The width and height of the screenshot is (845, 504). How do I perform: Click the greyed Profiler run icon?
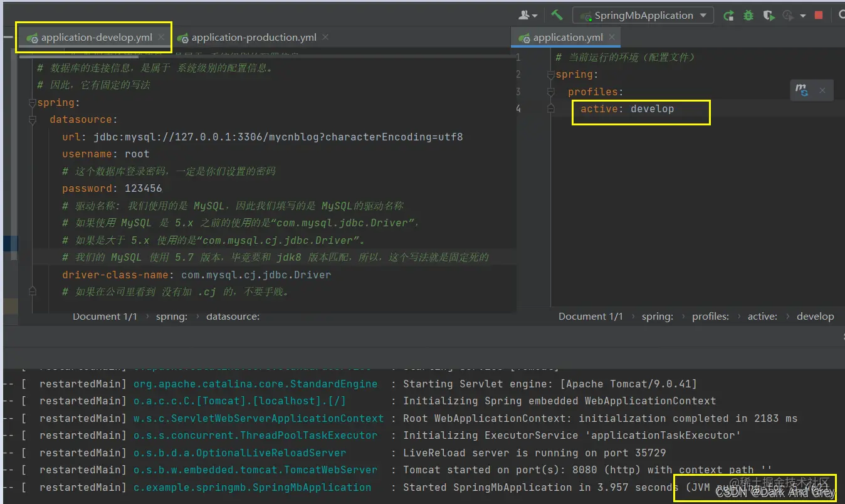click(787, 16)
